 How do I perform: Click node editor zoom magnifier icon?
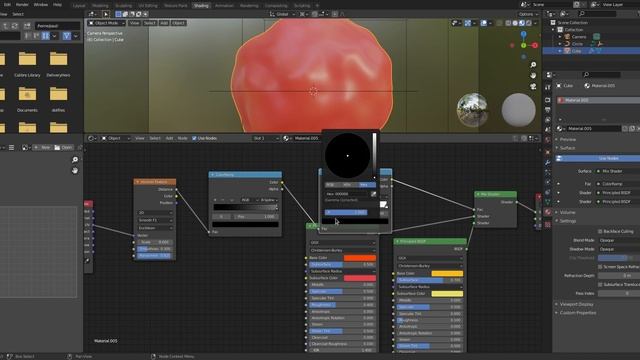(x=75, y=160)
